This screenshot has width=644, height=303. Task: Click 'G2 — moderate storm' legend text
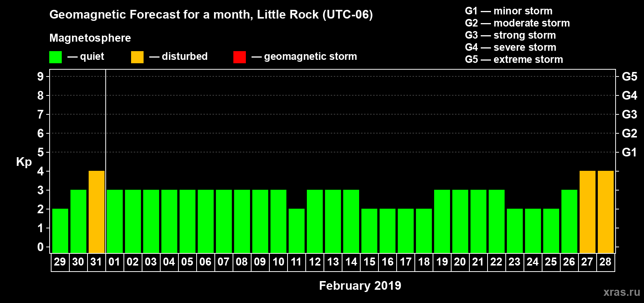[x=517, y=23]
